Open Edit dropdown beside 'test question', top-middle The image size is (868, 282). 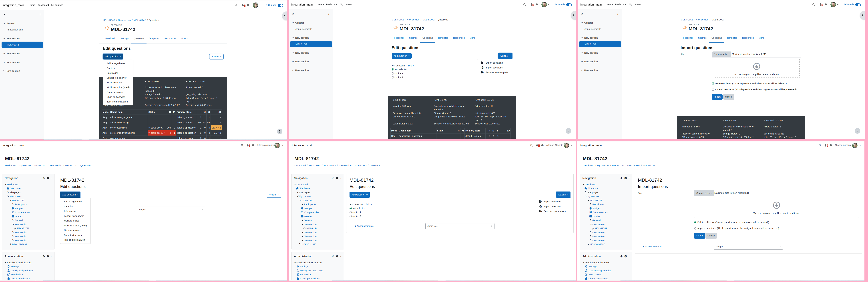point(411,66)
